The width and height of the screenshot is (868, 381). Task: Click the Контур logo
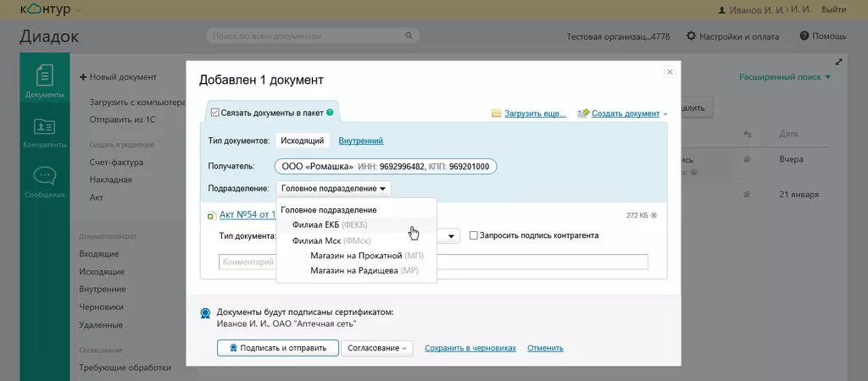click(x=46, y=9)
